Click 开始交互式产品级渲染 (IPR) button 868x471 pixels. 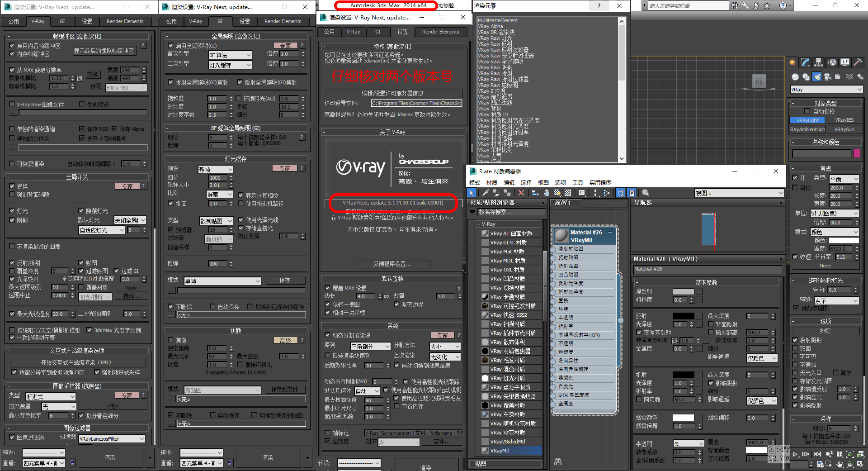(x=78, y=362)
